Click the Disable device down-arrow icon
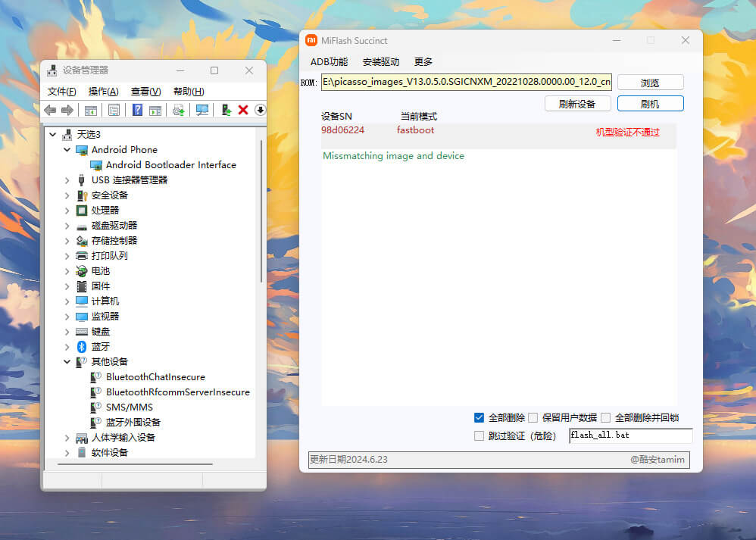Viewport: 756px width, 540px height. click(261, 110)
